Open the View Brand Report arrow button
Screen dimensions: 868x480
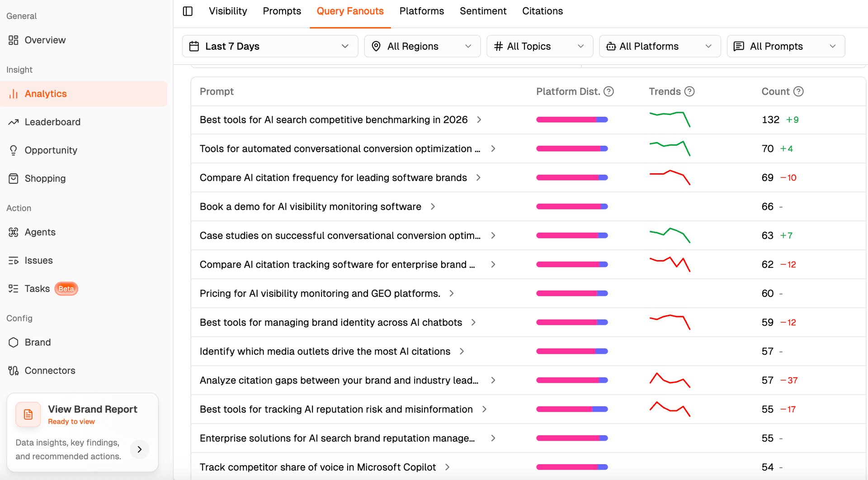coord(140,449)
